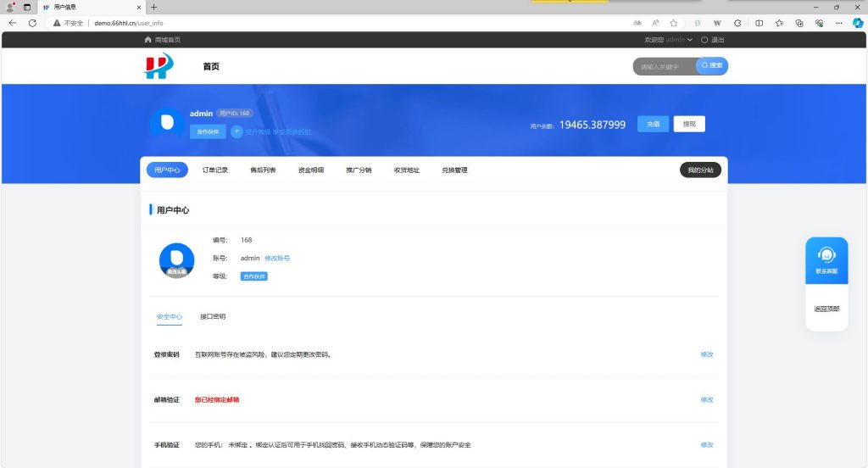Click the 联系客服 headset icon
The image size is (868, 468).
tap(826, 254)
